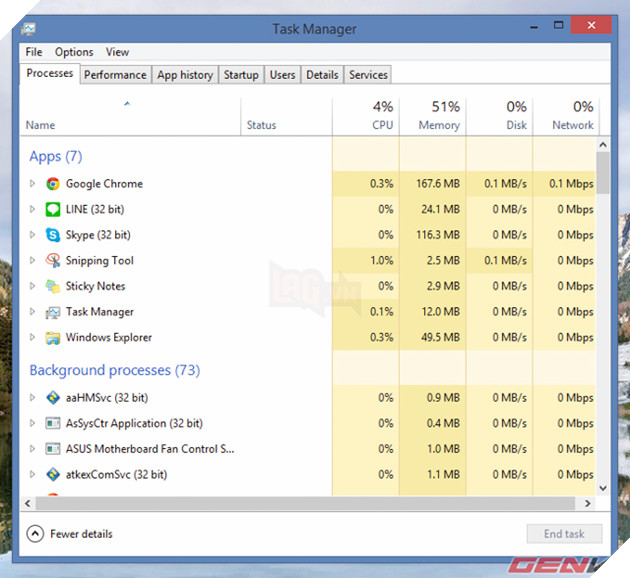Click the Sticky Notes icon
Image resolution: width=630 pixels, height=578 pixels.
pos(53,286)
